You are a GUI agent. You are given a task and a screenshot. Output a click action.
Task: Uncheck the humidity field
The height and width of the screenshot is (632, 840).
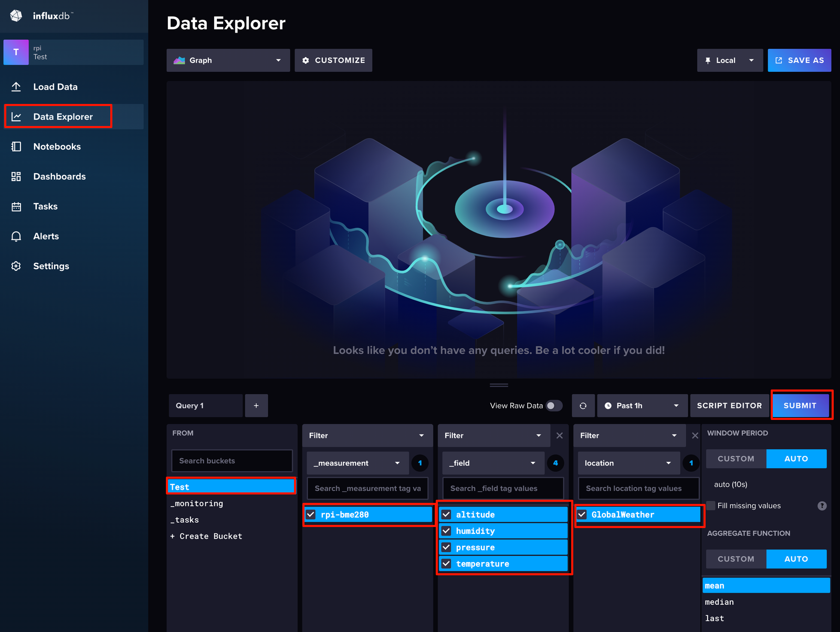click(x=446, y=531)
